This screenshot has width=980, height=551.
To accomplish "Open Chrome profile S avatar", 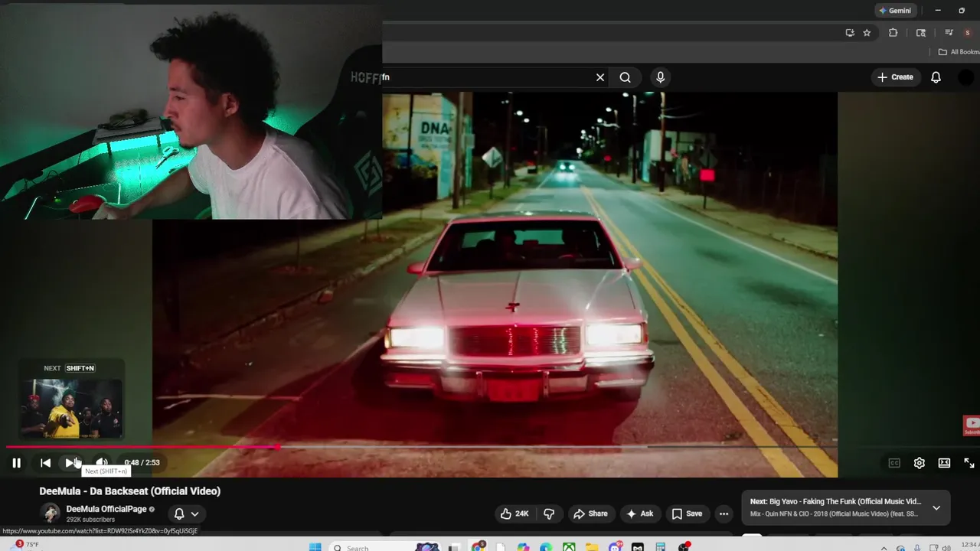I will tap(968, 33).
